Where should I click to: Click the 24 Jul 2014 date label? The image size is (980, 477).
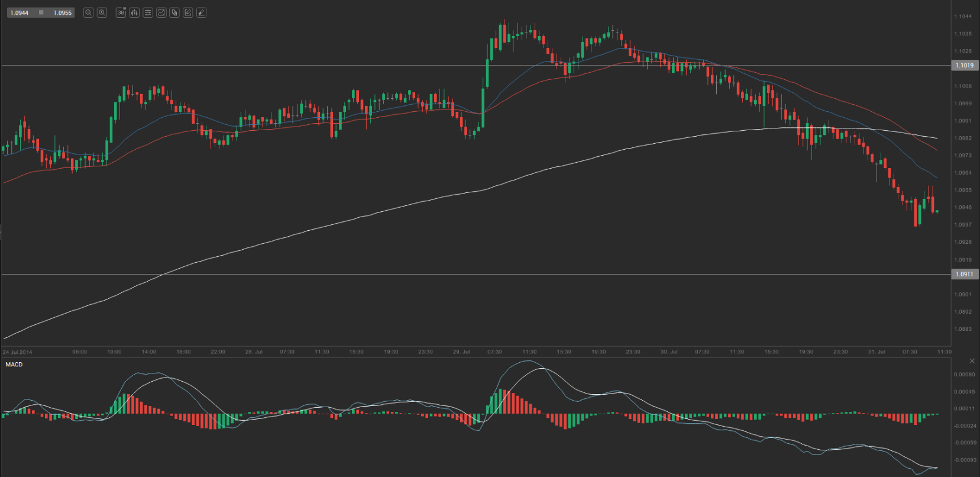pyautogui.click(x=18, y=352)
